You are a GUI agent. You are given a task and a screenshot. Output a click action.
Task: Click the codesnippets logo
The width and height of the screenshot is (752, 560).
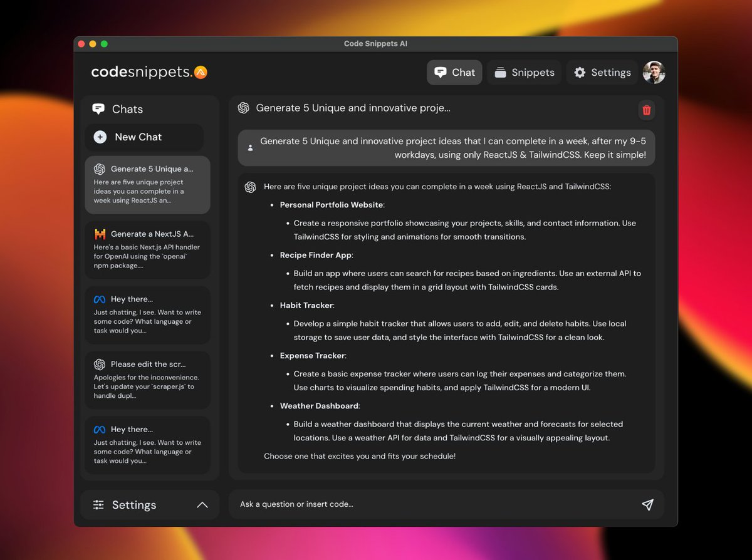[x=149, y=72]
